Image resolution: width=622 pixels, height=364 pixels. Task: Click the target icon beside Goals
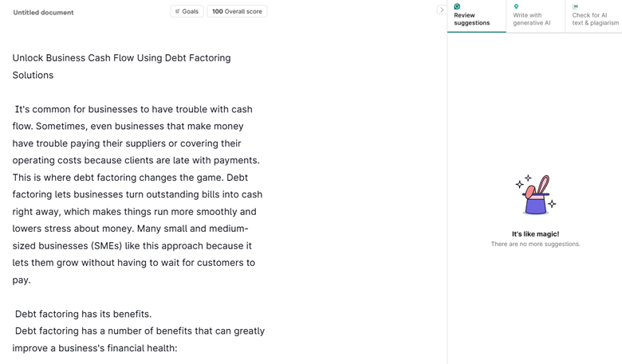pyautogui.click(x=177, y=11)
